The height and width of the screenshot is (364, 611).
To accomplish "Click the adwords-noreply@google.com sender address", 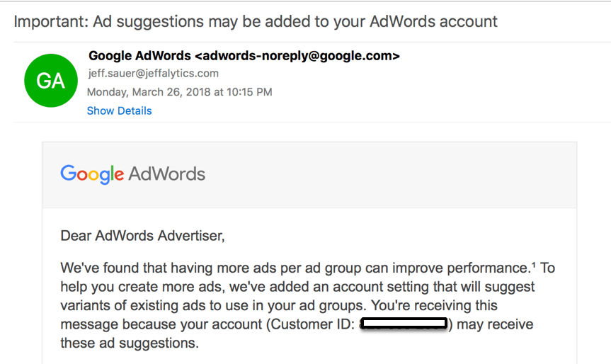I will [x=297, y=56].
